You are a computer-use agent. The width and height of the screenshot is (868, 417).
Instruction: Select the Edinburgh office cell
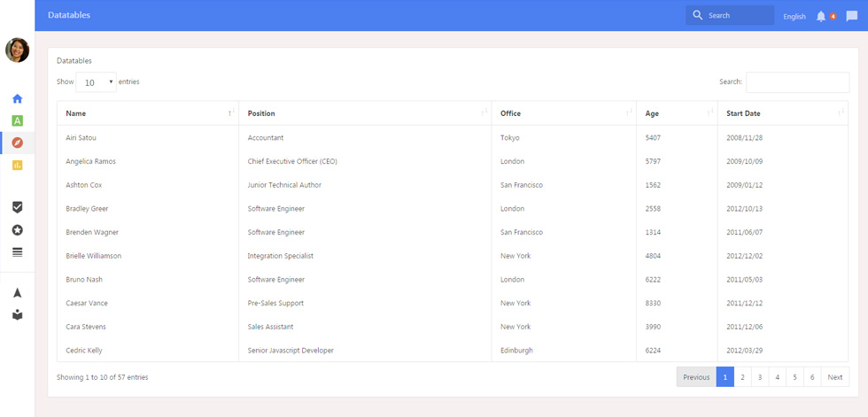tap(563, 350)
